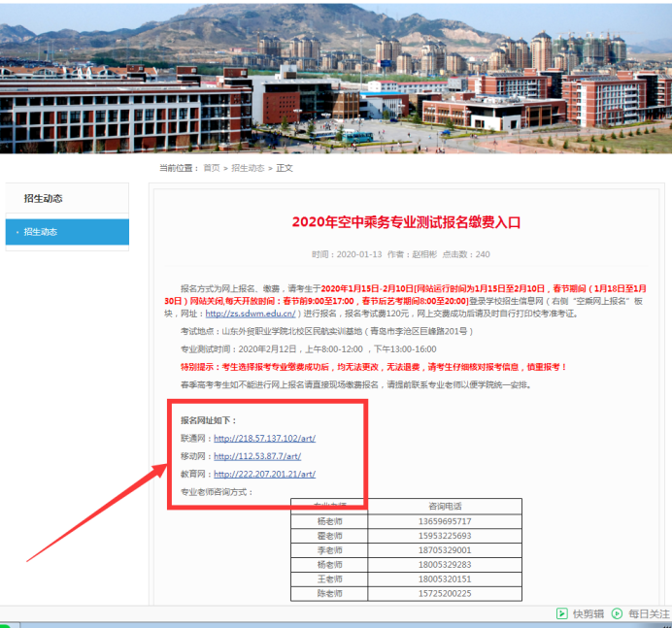Open the 教育网 link 222.207.201.21

(x=264, y=475)
